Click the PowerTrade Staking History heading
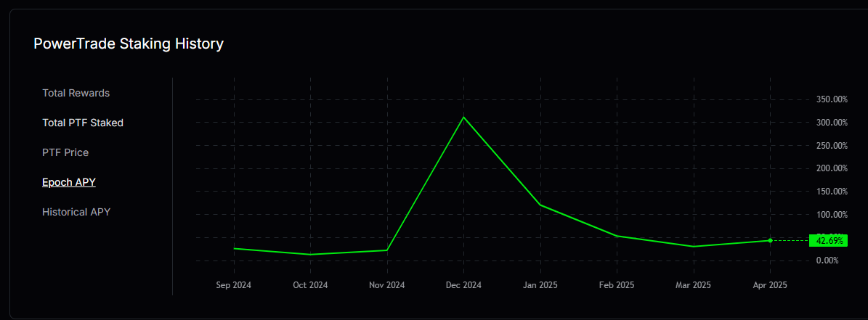This screenshot has height=320, width=868. [129, 44]
